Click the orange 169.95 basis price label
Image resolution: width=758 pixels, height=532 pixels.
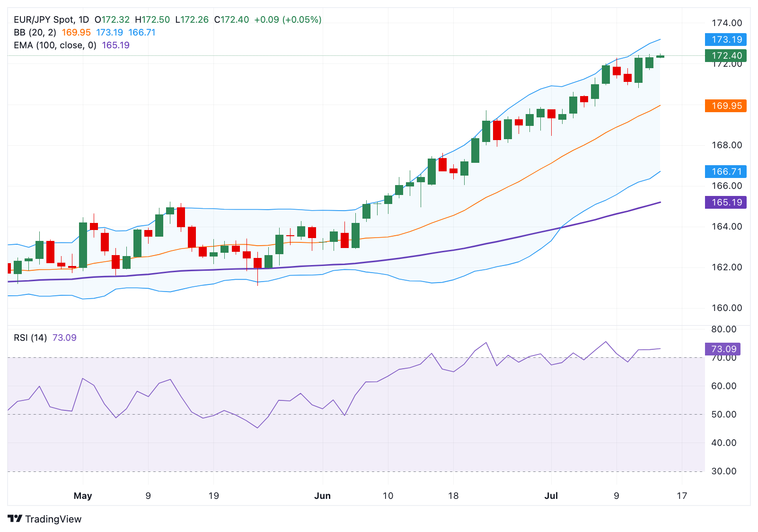[726, 106]
